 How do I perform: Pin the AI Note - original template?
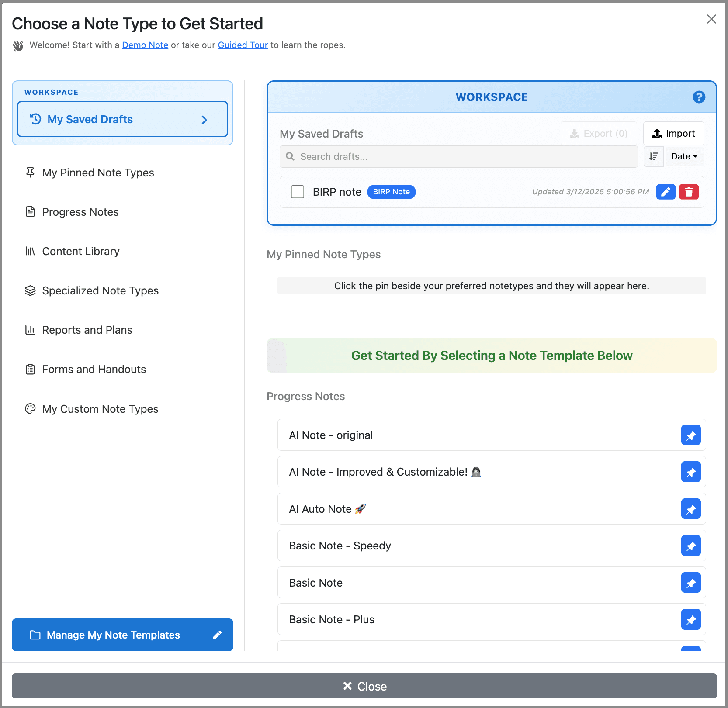pos(690,435)
